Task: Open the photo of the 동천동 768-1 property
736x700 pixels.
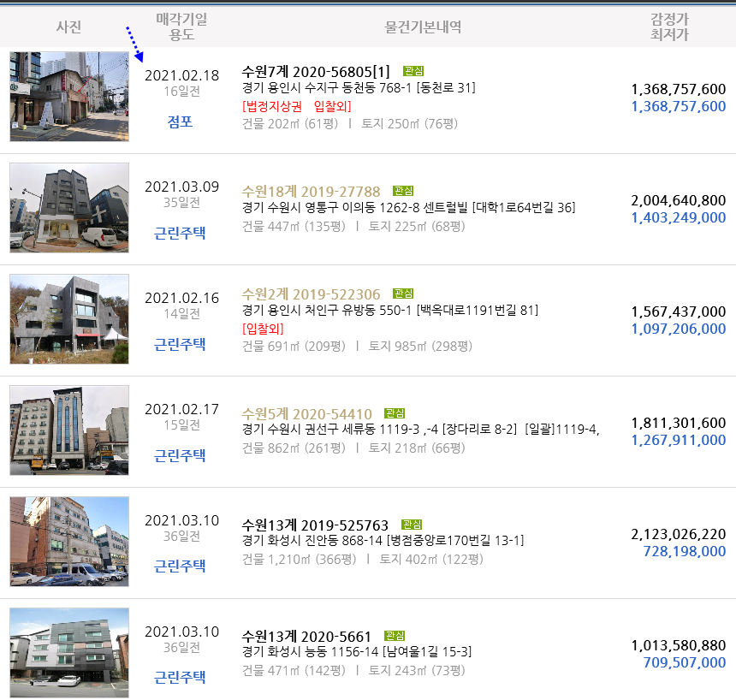Action: click(69, 97)
